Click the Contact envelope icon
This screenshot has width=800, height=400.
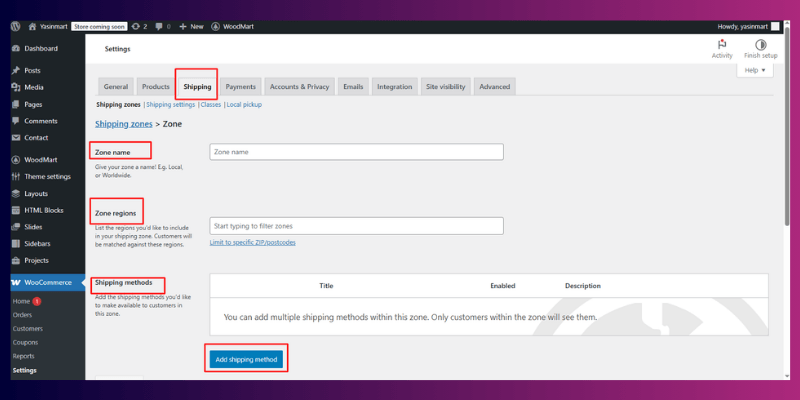16,138
